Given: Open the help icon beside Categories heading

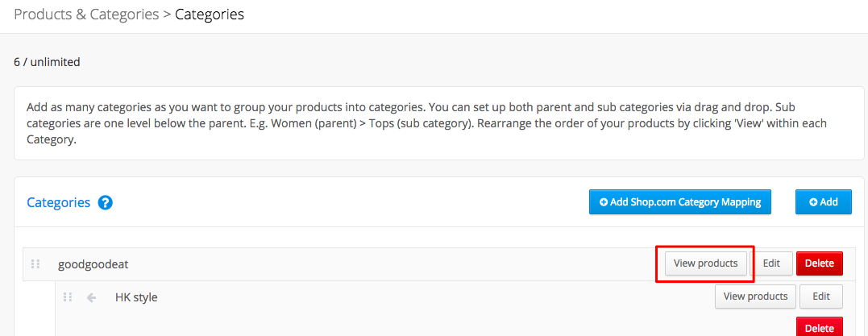Looking at the screenshot, I should point(106,202).
